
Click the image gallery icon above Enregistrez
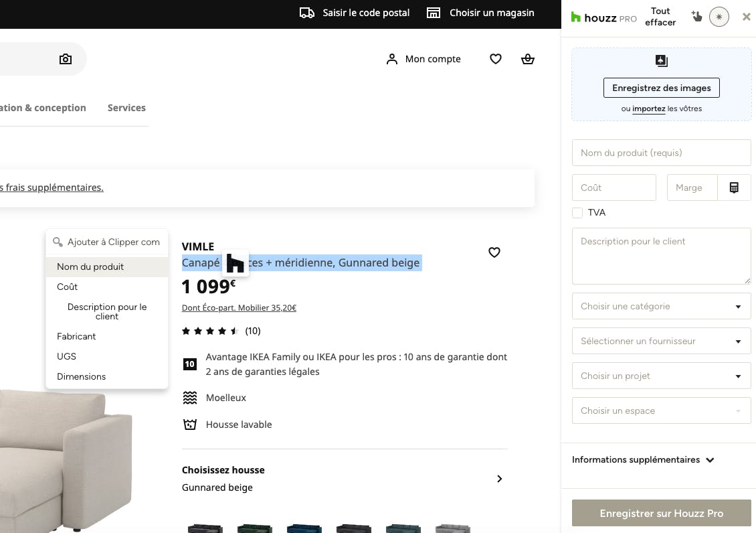pos(662,61)
